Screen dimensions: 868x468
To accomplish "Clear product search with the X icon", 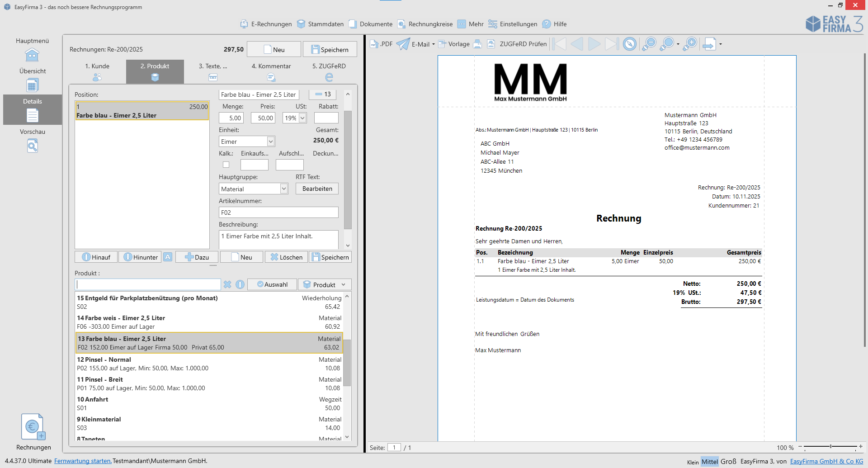I will [227, 284].
